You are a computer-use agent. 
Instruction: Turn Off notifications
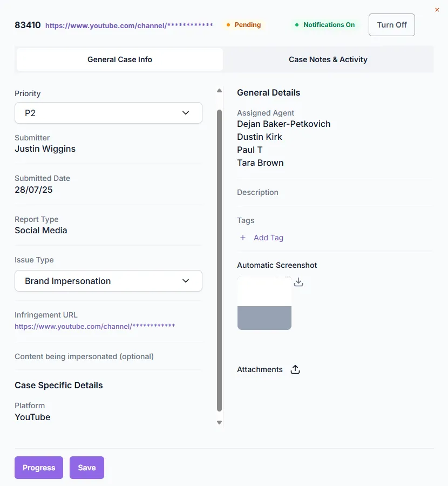[x=392, y=25]
